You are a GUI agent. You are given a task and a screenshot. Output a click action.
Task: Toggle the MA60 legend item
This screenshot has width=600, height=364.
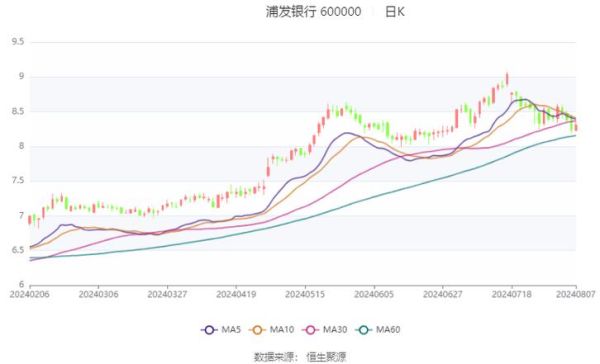[378, 330]
